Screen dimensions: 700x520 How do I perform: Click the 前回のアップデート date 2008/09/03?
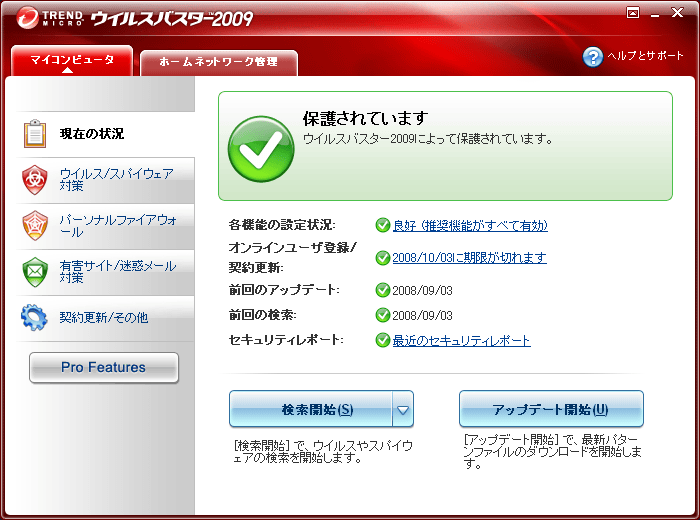click(x=422, y=291)
